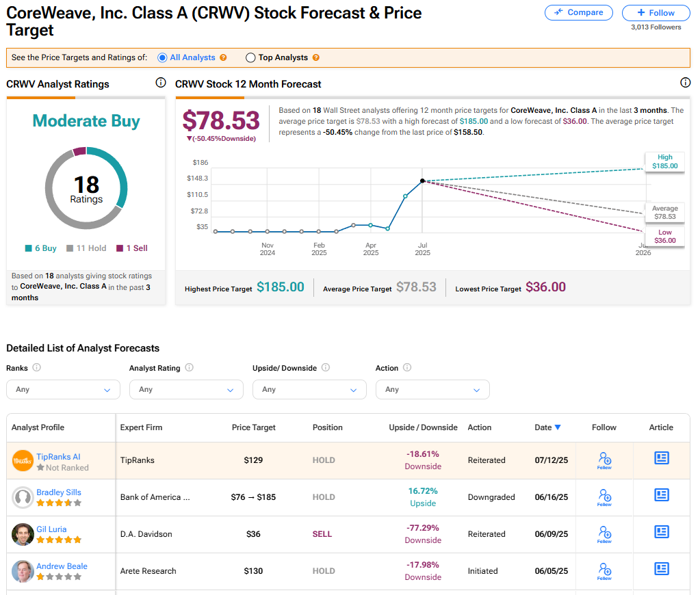
Task: Sort the table by the Date column
Action: click(x=548, y=427)
